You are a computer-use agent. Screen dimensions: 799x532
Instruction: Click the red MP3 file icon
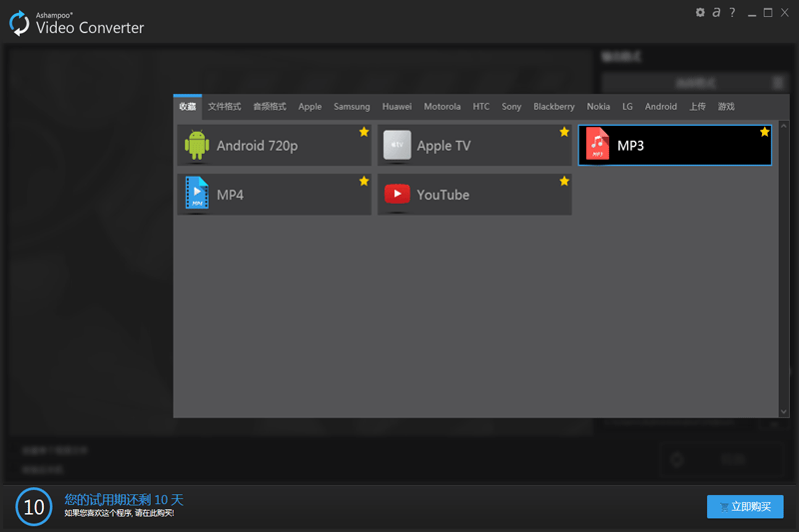click(x=597, y=144)
